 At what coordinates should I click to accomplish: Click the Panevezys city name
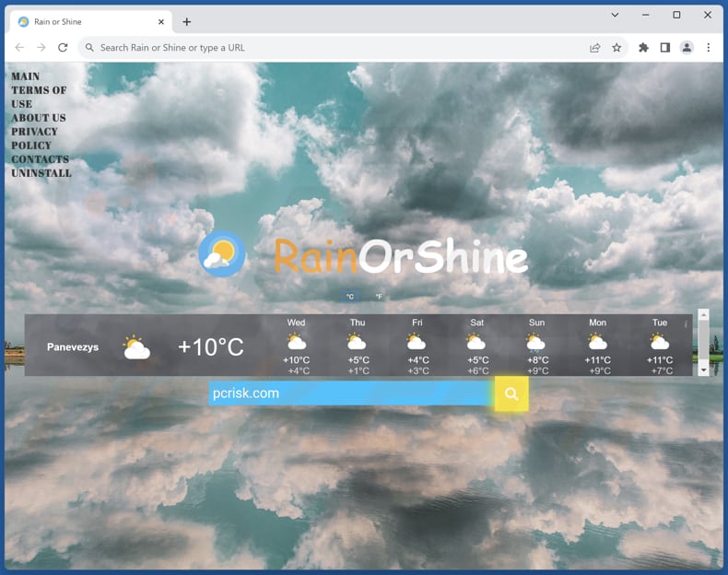point(73,347)
